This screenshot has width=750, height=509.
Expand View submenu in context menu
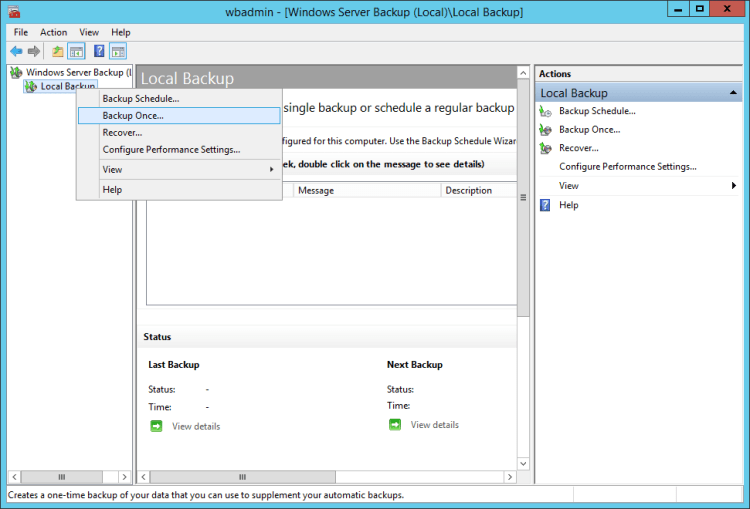[x=179, y=169]
